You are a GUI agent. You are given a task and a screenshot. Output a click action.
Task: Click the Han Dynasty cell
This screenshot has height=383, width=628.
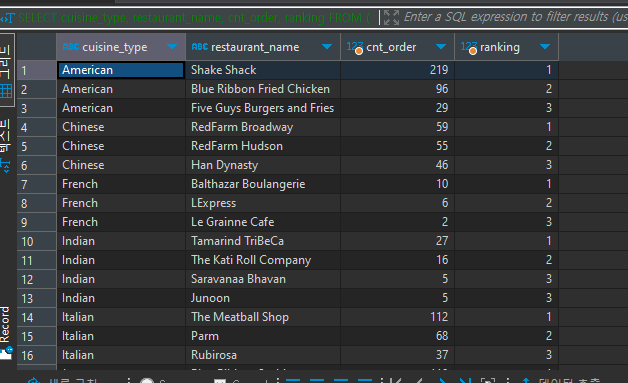[x=263, y=165]
